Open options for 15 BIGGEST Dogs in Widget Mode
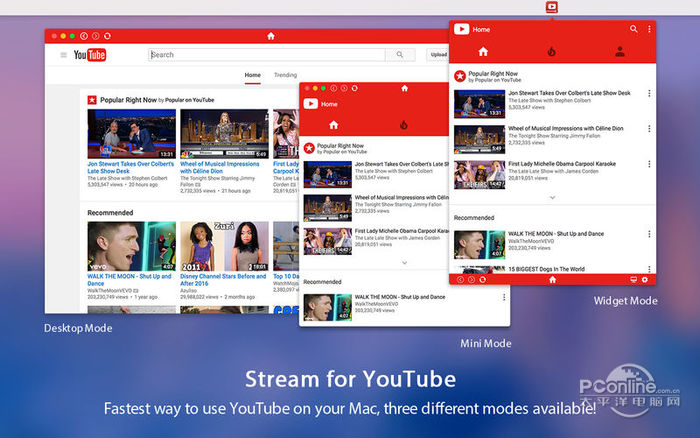 pyautogui.click(x=649, y=269)
